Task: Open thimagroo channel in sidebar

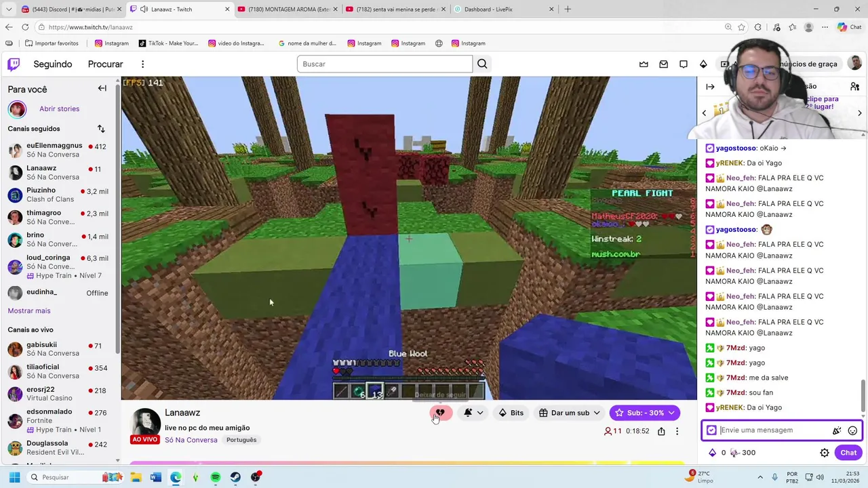Action: (58, 217)
